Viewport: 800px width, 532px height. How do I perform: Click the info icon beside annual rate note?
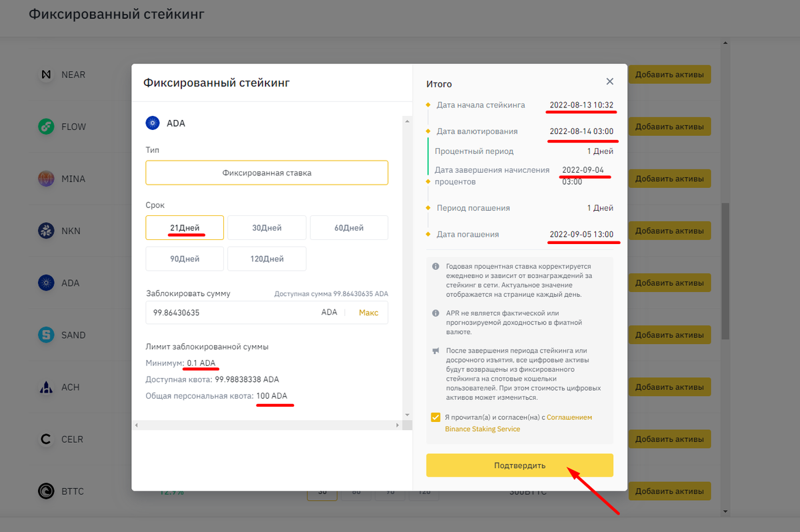tap(436, 266)
